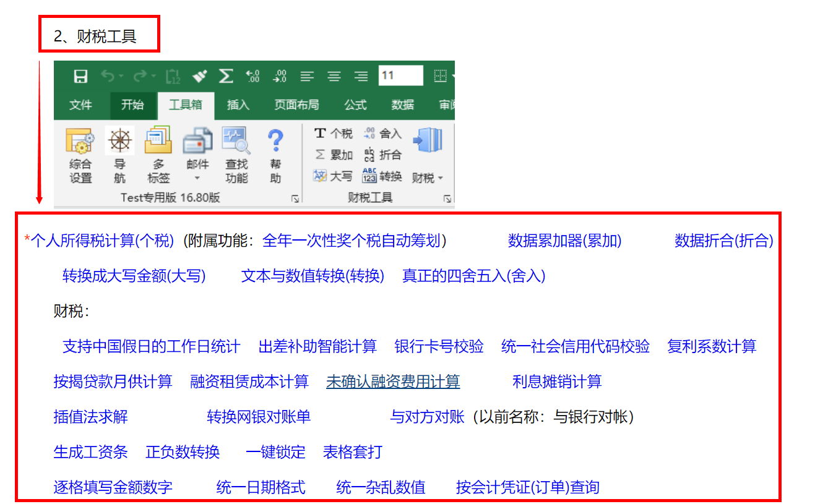Image resolution: width=815 pixels, height=504 pixels.
Task: Open 真正的四舍五入(舍入) link
Action: point(474,276)
